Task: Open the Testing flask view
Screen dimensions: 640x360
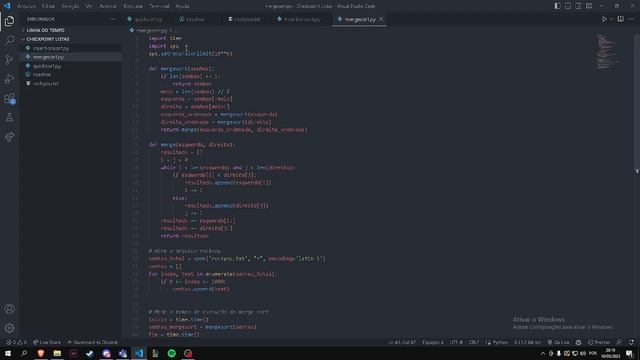Action: coord(9,118)
